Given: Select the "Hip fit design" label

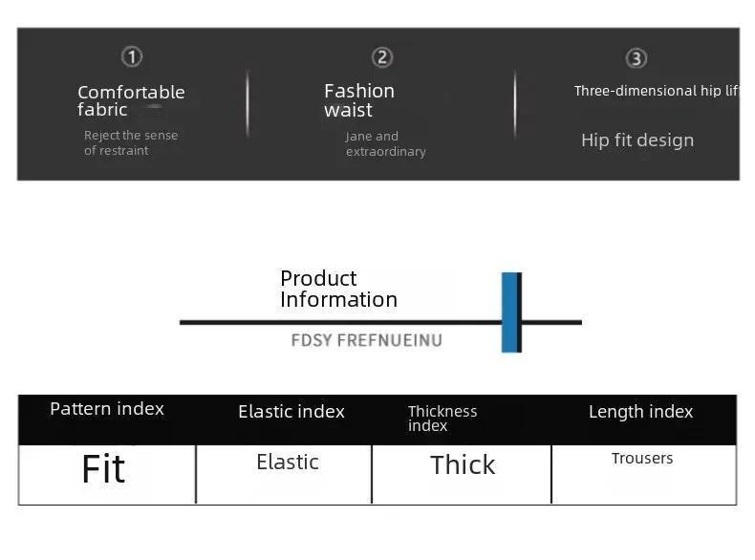Looking at the screenshot, I should coord(637,140).
